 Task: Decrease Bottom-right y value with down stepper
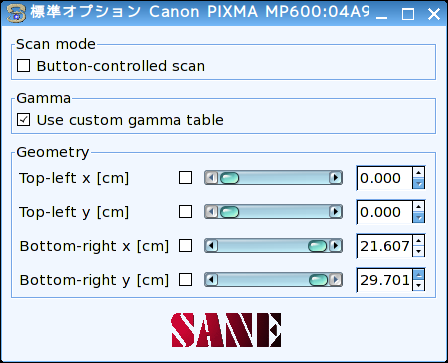tap(419, 286)
